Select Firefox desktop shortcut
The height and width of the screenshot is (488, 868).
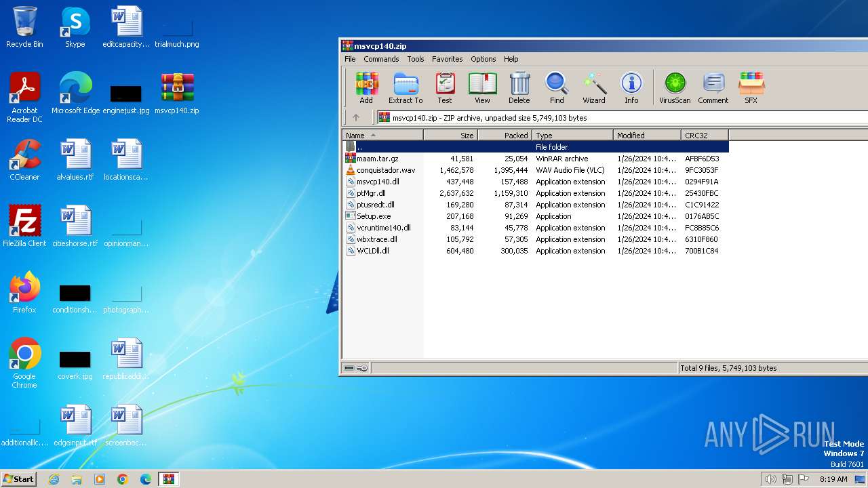24,293
